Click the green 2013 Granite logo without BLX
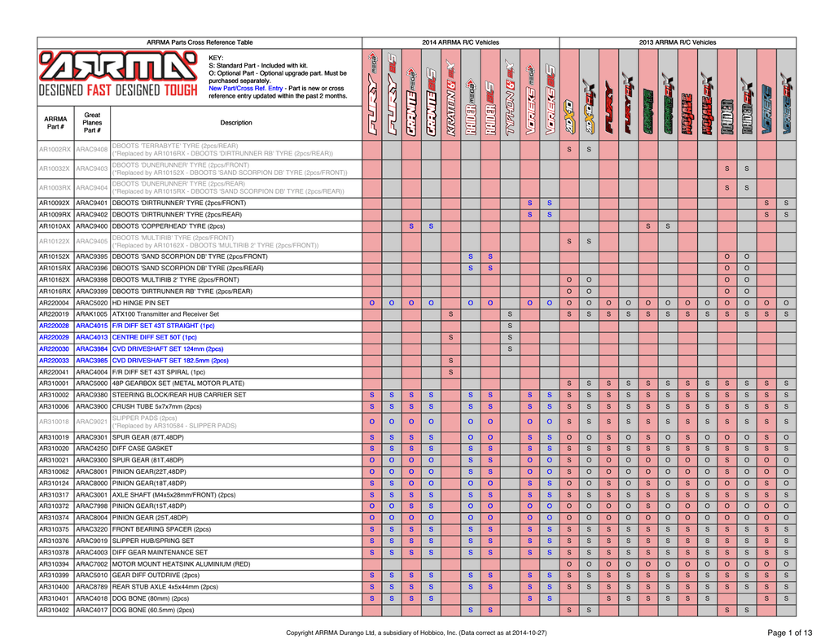 [647, 112]
